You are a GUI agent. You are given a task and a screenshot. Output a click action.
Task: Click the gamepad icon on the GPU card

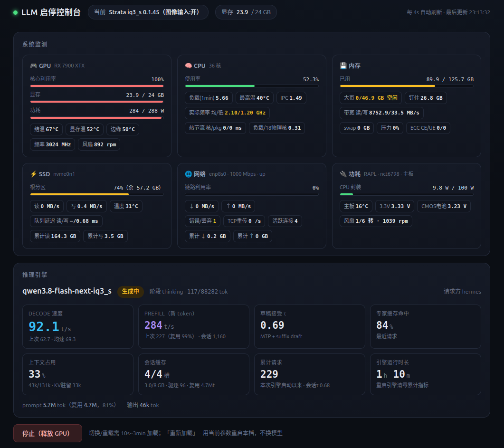pos(33,66)
